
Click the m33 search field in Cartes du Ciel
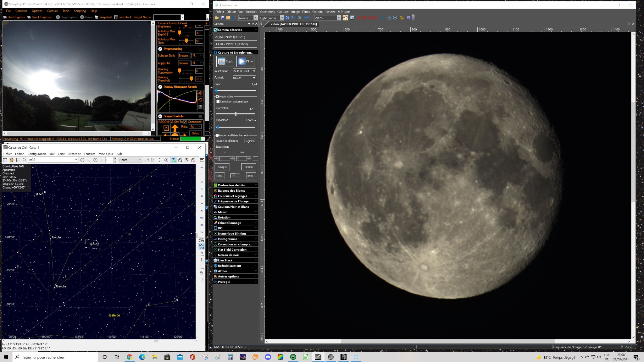[53, 160]
